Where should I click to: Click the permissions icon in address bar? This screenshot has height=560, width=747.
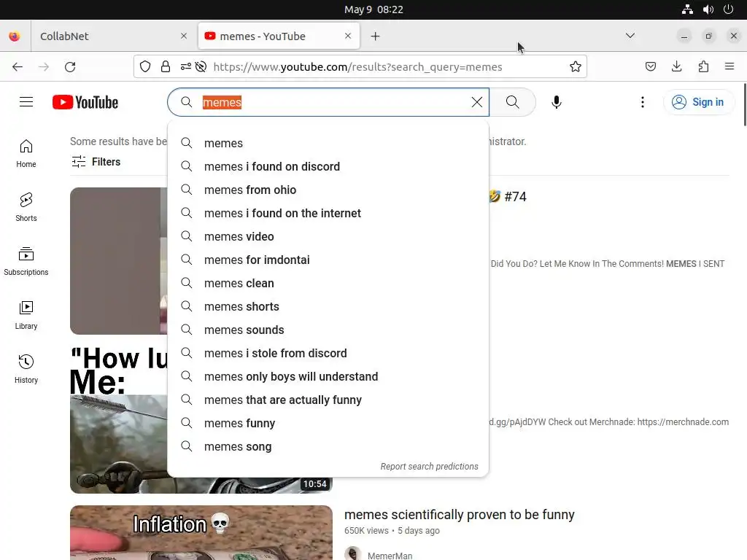click(186, 66)
